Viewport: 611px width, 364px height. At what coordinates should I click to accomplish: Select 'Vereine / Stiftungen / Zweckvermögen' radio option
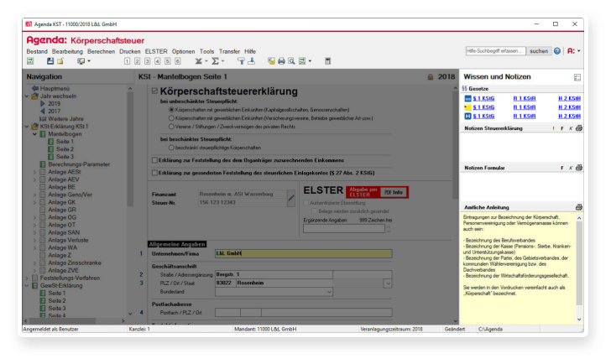(172, 127)
